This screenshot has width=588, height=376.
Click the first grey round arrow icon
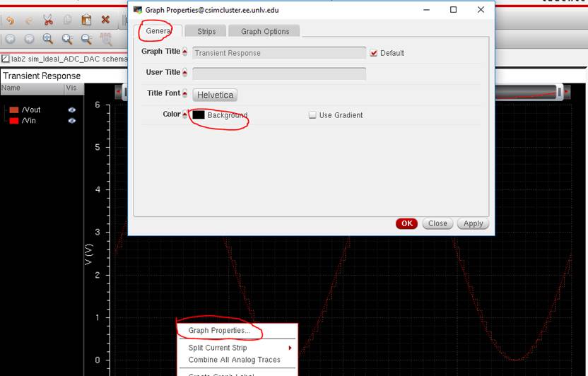11,39
